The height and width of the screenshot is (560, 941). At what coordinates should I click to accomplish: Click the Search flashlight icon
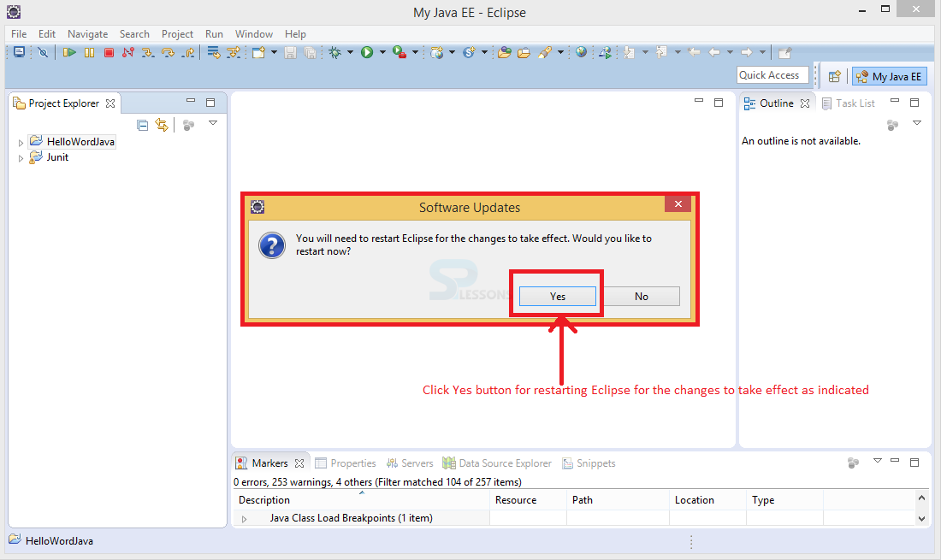(545, 53)
